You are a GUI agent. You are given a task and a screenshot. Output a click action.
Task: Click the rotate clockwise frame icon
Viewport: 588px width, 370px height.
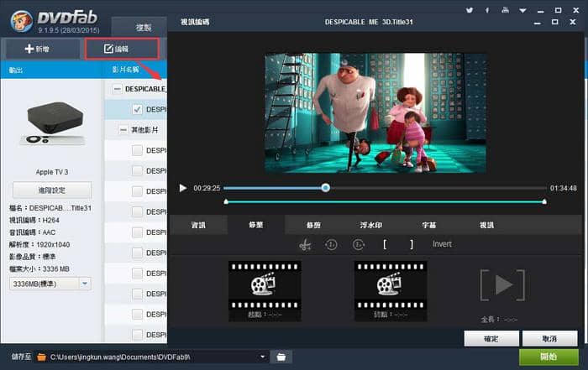[359, 244]
